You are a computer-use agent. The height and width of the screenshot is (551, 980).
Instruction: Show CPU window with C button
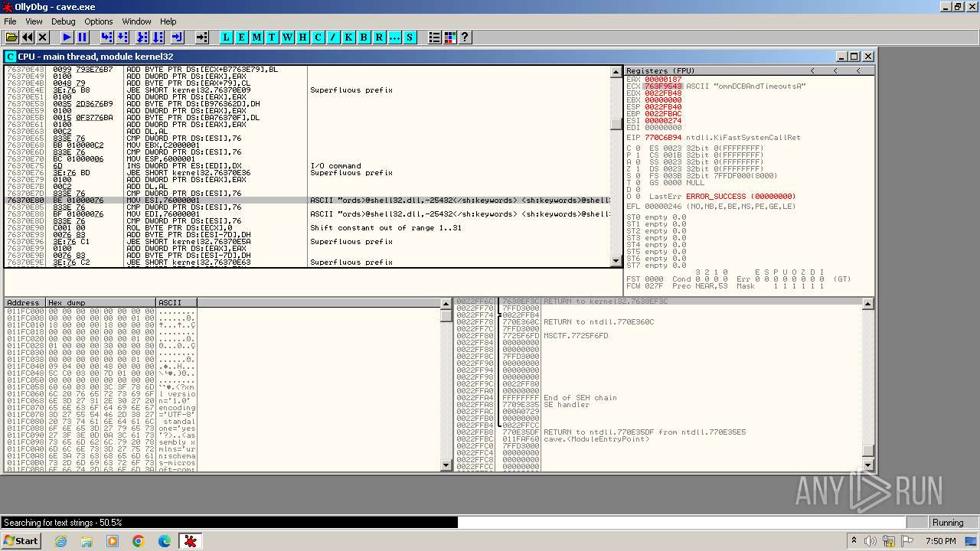(x=318, y=37)
